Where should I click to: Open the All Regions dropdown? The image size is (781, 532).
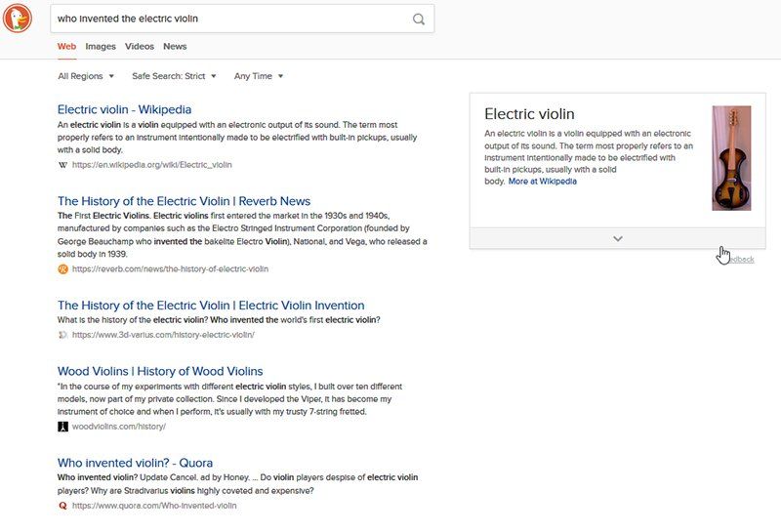click(86, 76)
